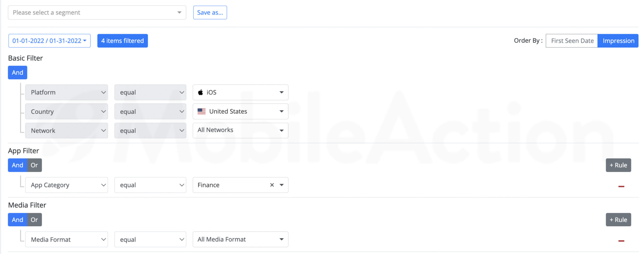644x254 pixels.
Task: Open the segment selection dropdown
Action: (97, 13)
